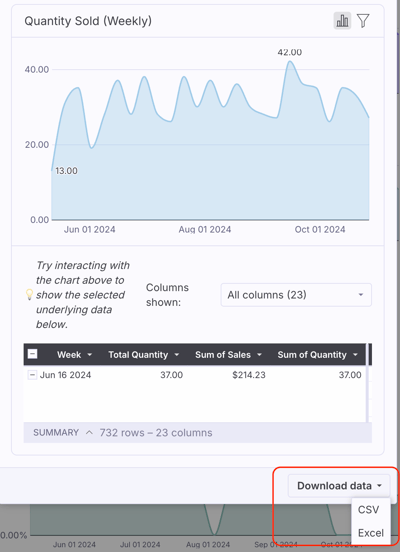Click the Download data button

coord(339,486)
